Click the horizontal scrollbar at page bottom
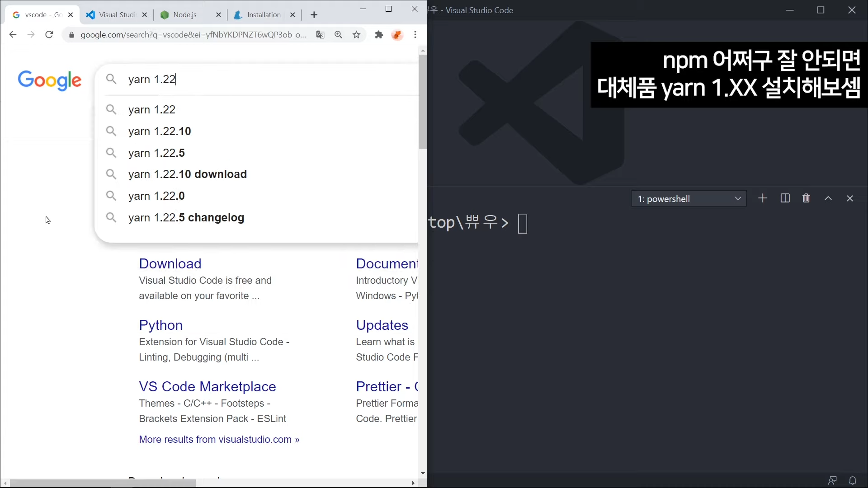 tap(103, 483)
